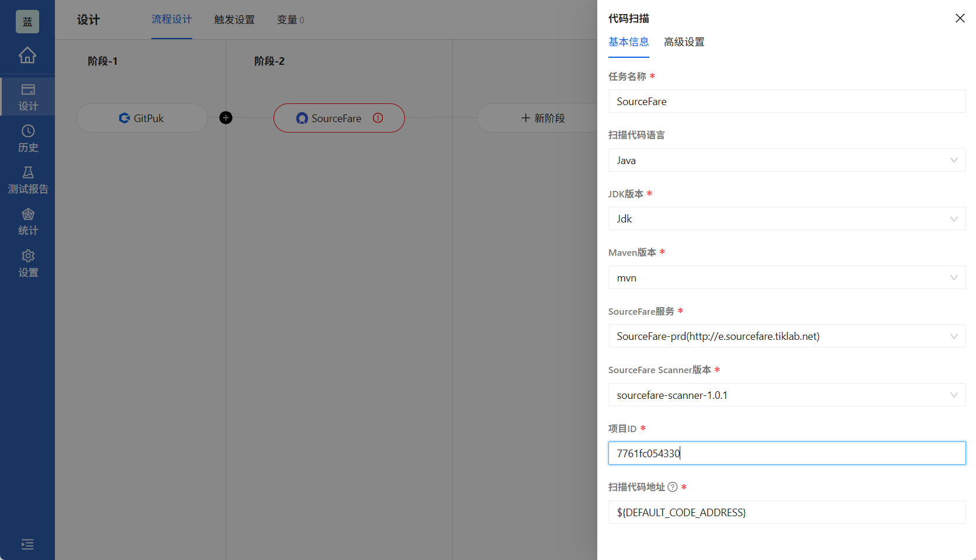The image size is (976, 560).
Task: Open the 设计 sidebar section
Action: click(x=27, y=97)
